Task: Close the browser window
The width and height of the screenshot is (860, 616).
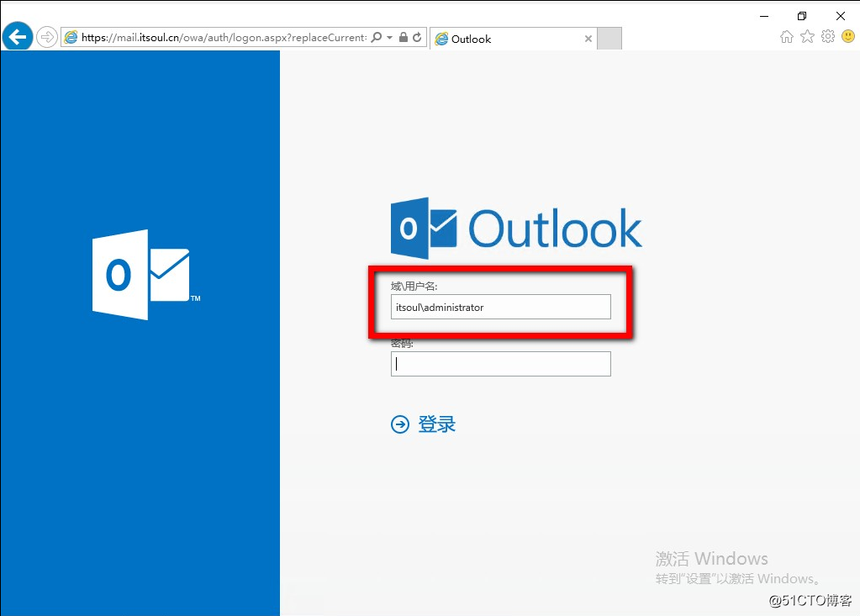Action: pyautogui.click(x=841, y=16)
